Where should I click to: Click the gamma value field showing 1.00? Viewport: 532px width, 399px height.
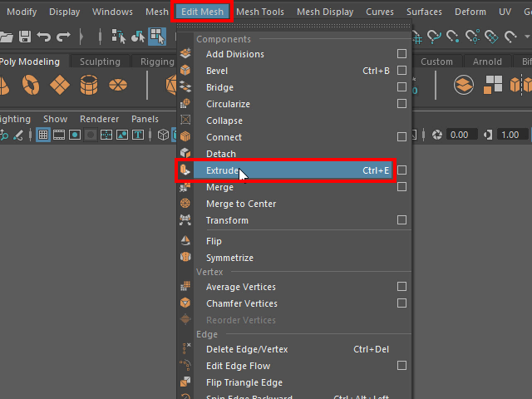click(x=509, y=135)
